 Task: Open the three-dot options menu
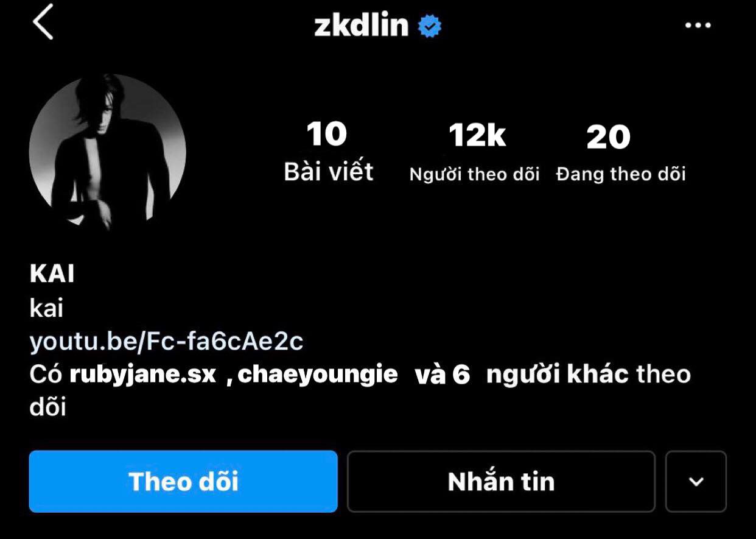(x=698, y=26)
